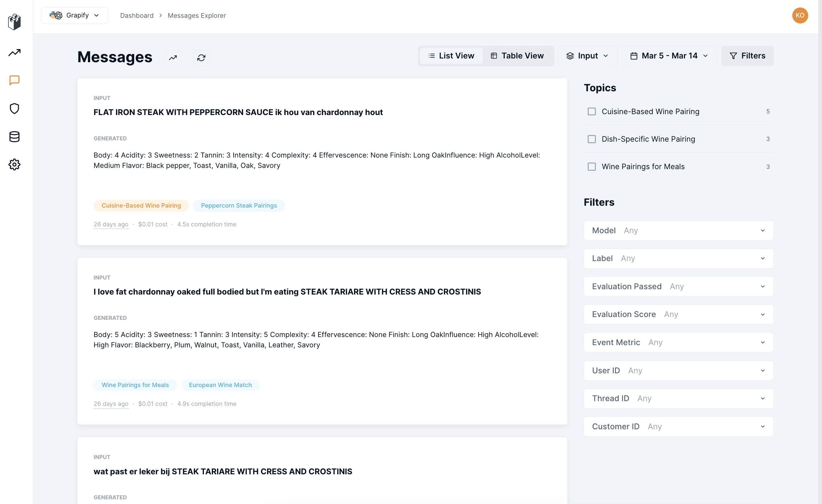Click the Filters button

tap(747, 56)
